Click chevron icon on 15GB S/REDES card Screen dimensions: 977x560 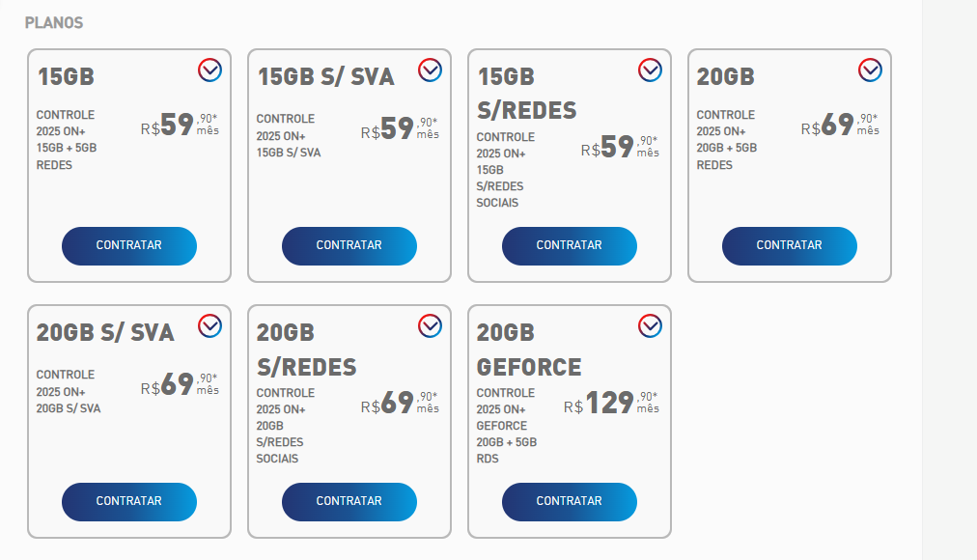[650, 70]
